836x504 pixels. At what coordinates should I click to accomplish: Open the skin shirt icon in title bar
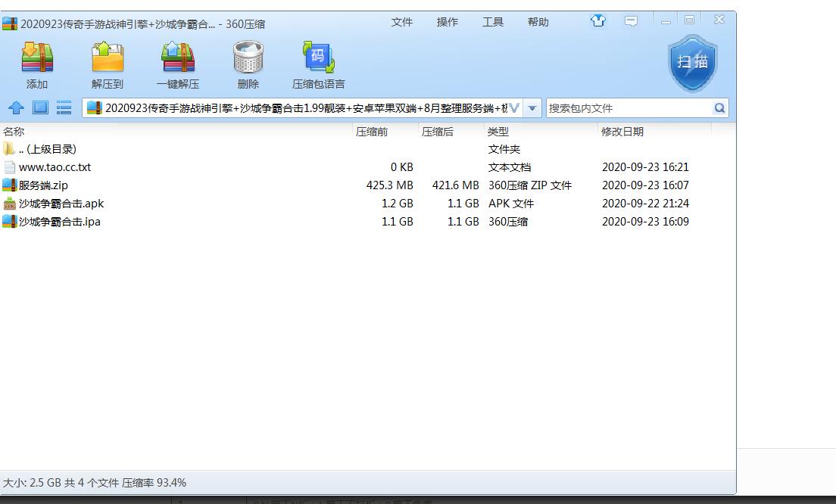(598, 21)
